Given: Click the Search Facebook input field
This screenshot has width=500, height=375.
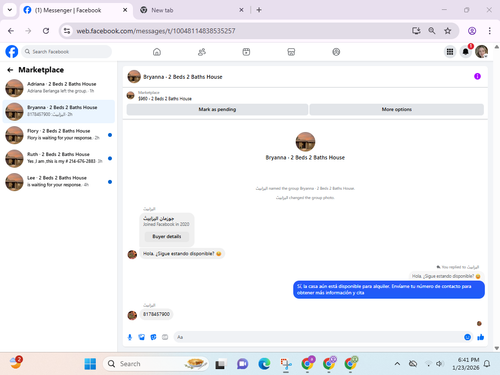Looking at the screenshot, I should tap(67, 52).
